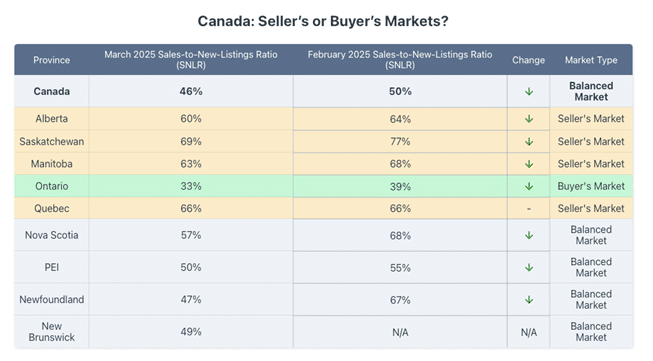Click Newfoundland's green down arrow
653x361 pixels.
(x=529, y=300)
